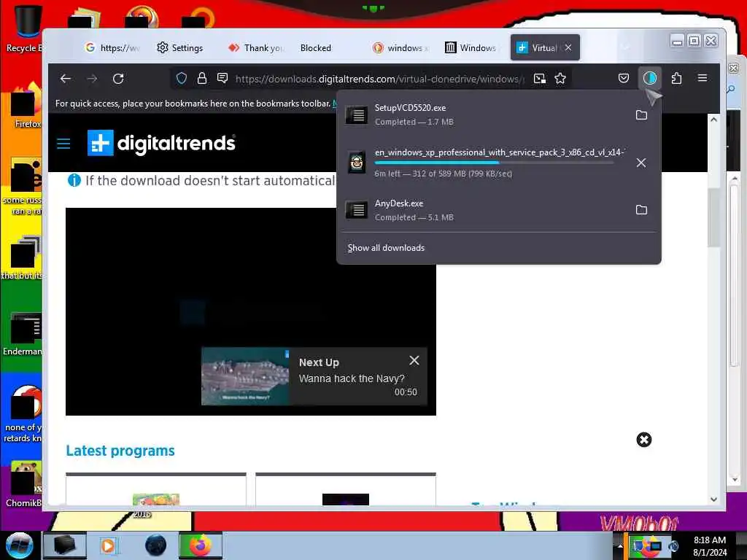Select the ChomikBox desktop icon
The image size is (747, 560).
tap(23, 484)
